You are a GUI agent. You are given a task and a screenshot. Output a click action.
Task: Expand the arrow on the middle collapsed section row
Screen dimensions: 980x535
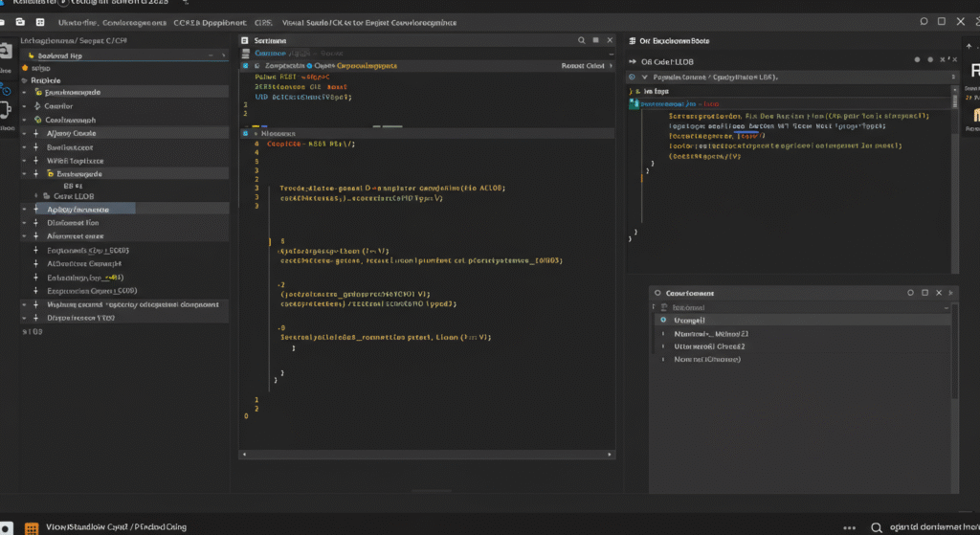click(x=255, y=133)
